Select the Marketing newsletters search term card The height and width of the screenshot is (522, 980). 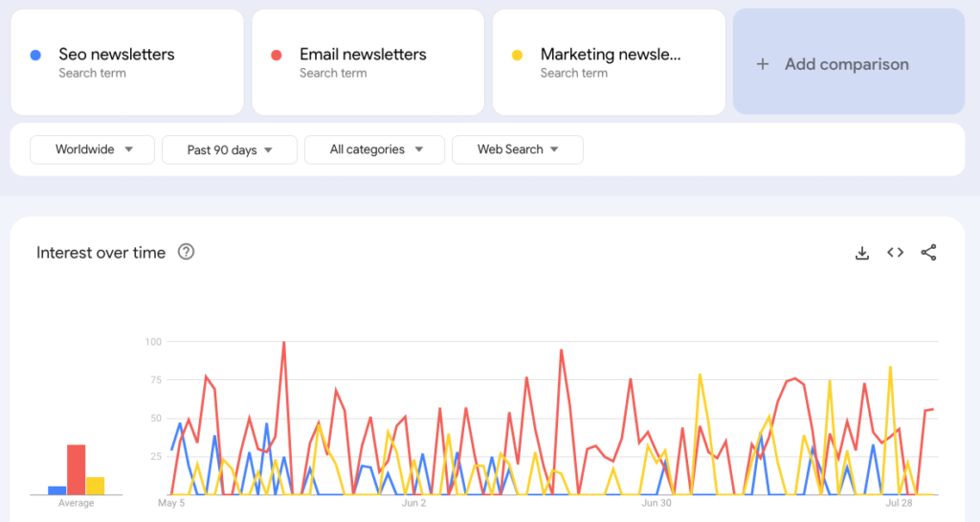[609, 62]
